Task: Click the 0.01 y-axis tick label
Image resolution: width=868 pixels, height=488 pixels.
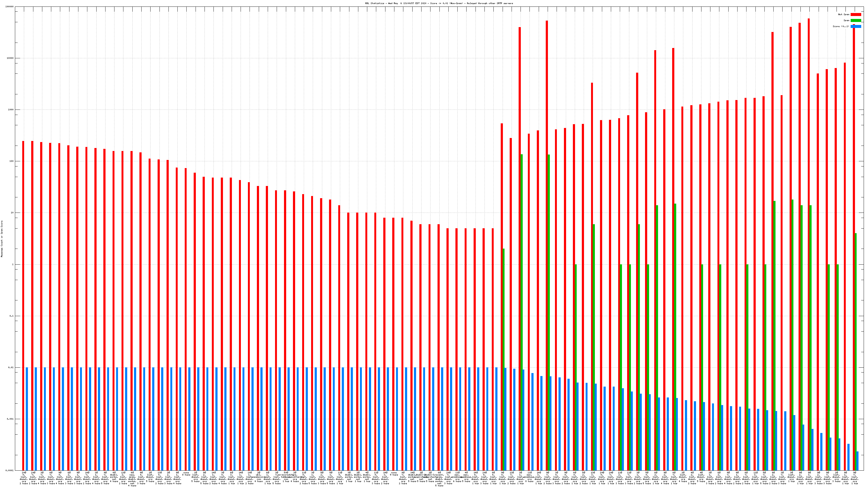Action: coord(11,367)
